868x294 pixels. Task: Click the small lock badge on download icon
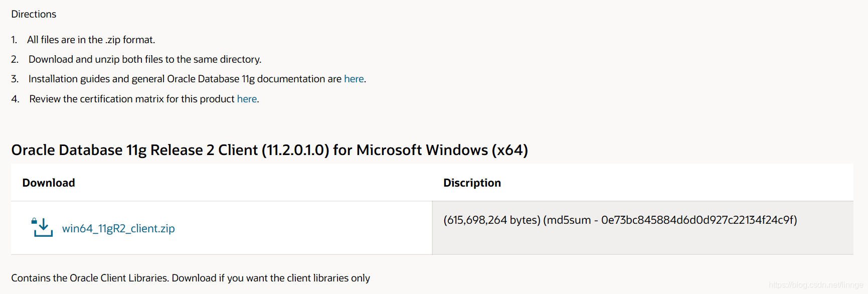[x=34, y=221]
